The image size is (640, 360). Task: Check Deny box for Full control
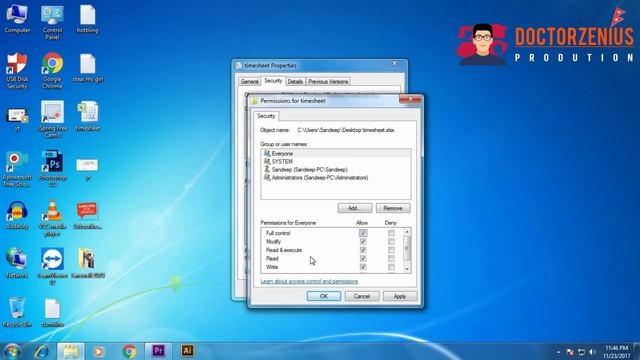pyautogui.click(x=391, y=233)
